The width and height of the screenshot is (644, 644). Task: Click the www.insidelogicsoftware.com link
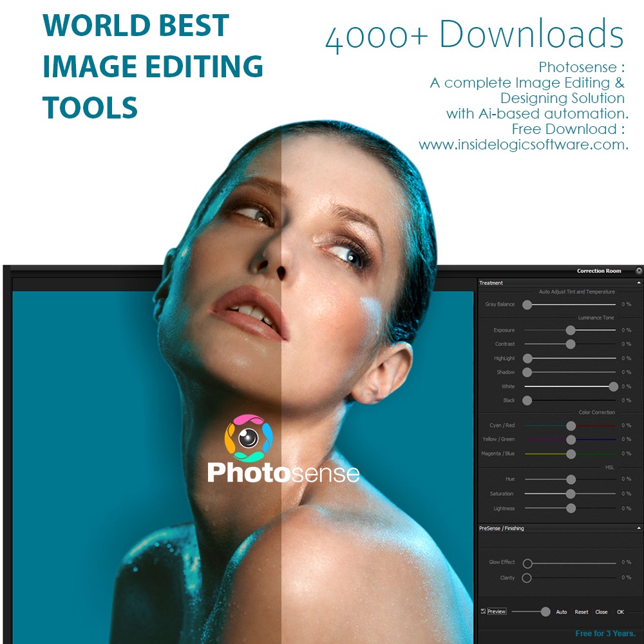click(523, 144)
